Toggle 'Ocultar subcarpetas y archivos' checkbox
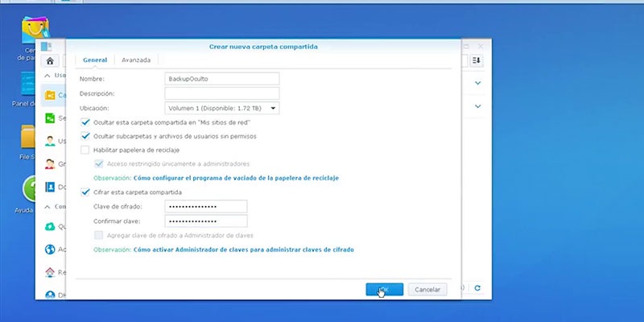Screen dimensions: 644x322 coord(85,136)
